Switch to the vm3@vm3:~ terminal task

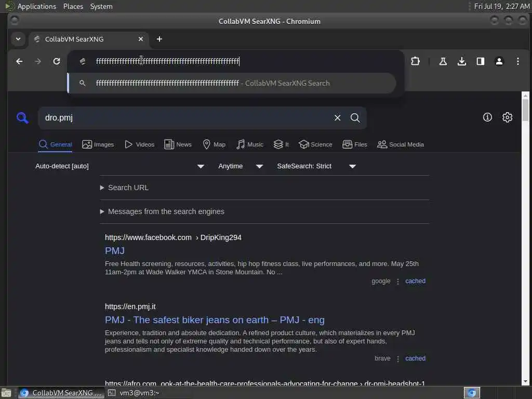tap(134, 393)
